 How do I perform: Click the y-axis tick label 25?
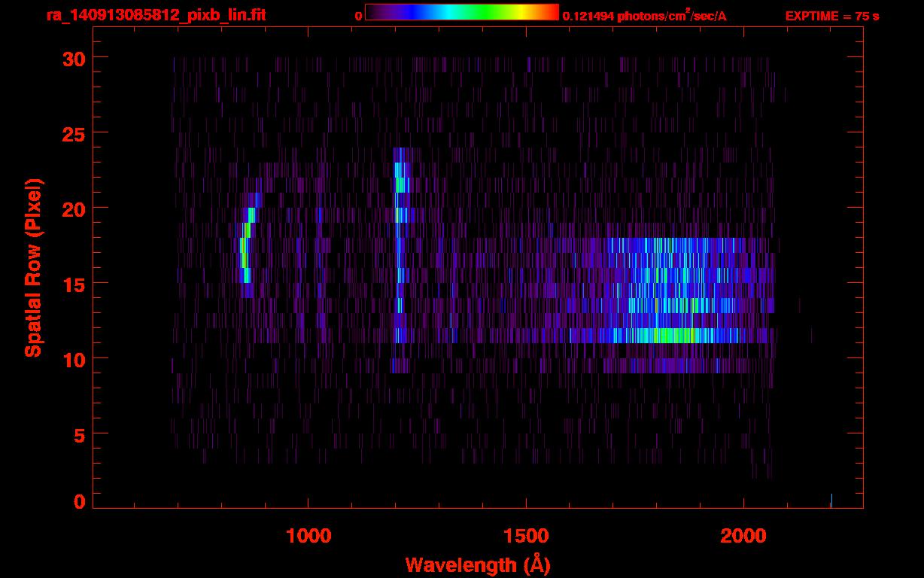73,133
